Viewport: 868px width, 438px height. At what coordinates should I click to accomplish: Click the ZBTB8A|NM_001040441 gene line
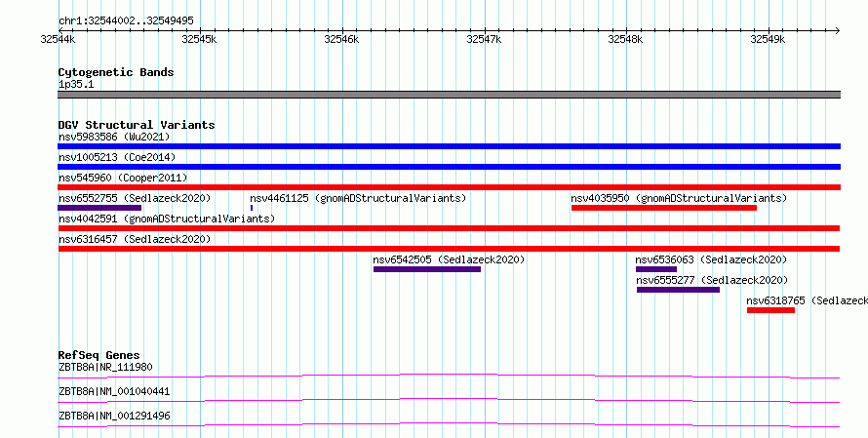pyautogui.click(x=449, y=400)
